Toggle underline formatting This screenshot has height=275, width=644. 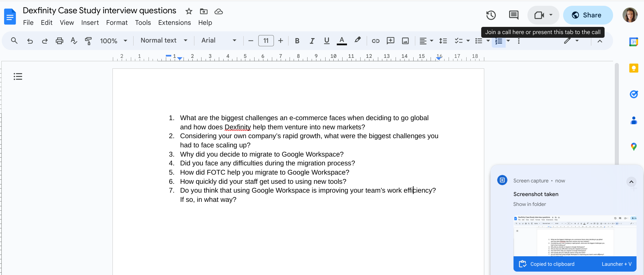pos(327,41)
